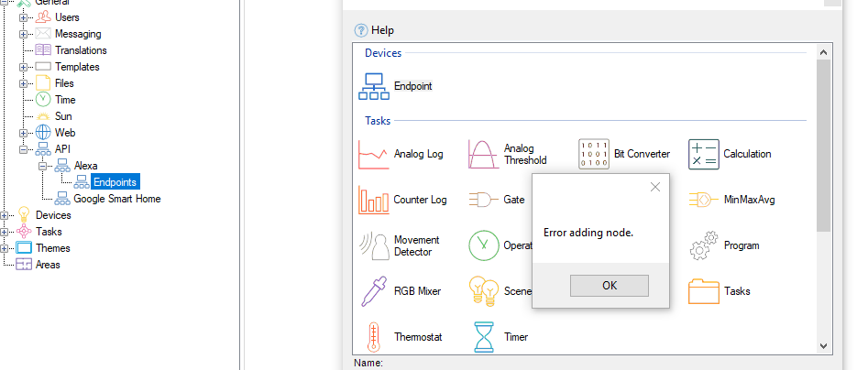This screenshot has height=370, width=868.
Task: Collapse the API tree node
Action: [24, 149]
